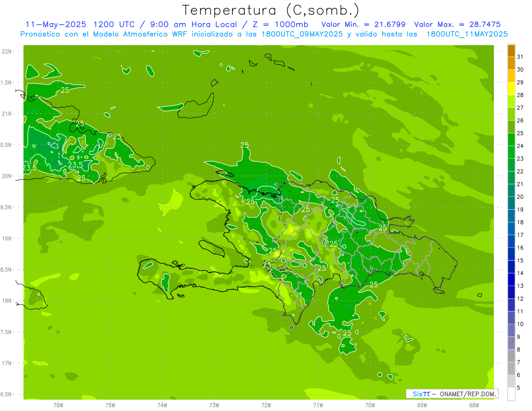Click the '17N' latitude axis label
Image resolution: width=532 pixels, height=411 pixels.
[x=8, y=363]
